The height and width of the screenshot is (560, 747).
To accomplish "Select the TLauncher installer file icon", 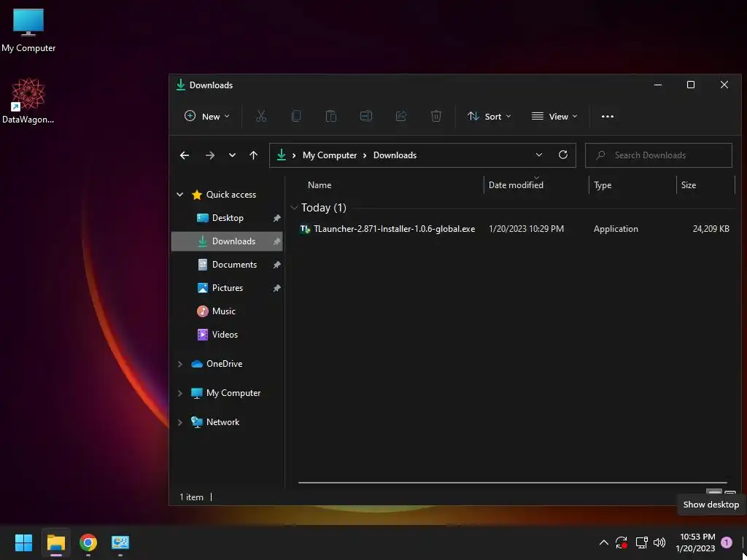I will click(305, 229).
